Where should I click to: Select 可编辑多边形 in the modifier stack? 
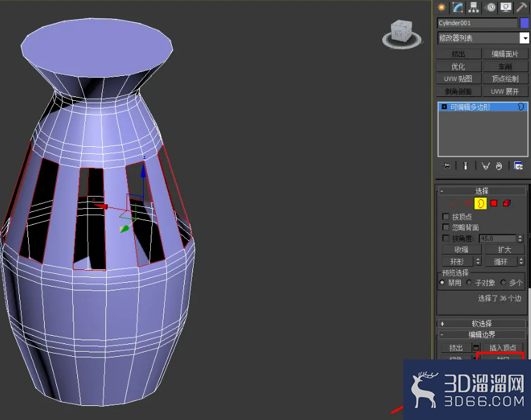(x=483, y=107)
